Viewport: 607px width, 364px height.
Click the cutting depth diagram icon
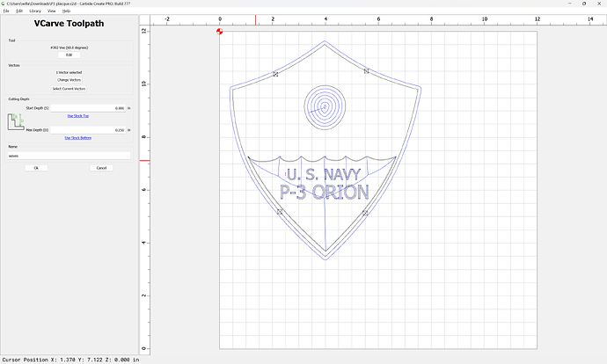tap(15, 120)
